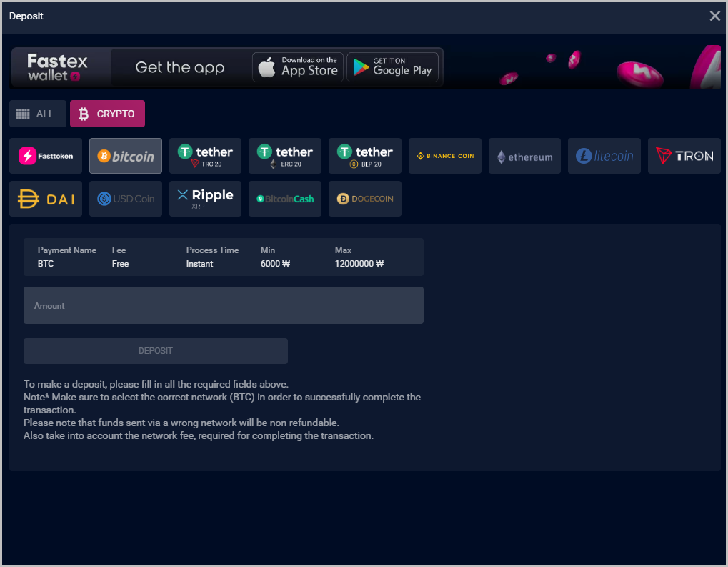Screen dimensions: 728x567
Task: Switch to the ALL payments tab
Action: coord(38,114)
